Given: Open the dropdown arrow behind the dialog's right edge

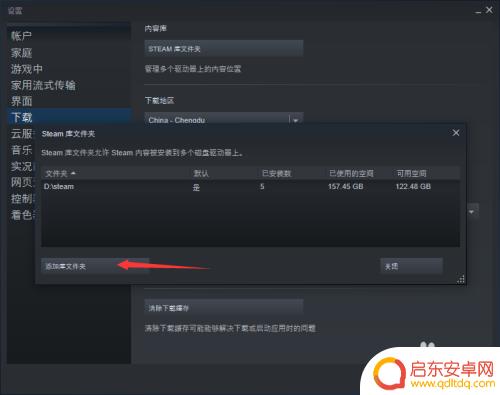Looking at the screenshot, I should tap(472, 212).
